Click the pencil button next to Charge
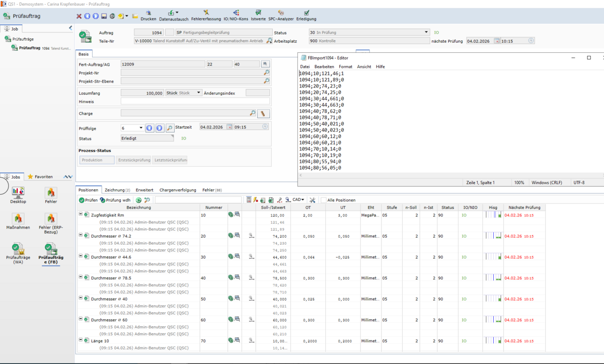This screenshot has height=364, width=604. (x=263, y=114)
